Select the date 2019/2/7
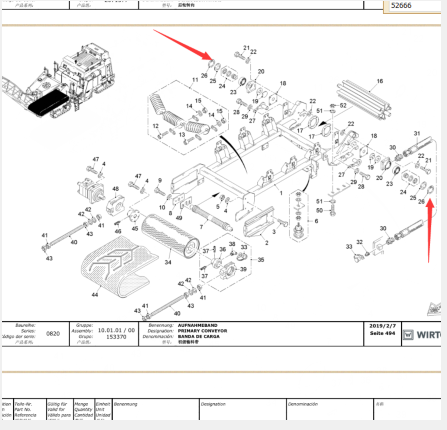The height and width of the screenshot is (430, 447). click(x=382, y=326)
